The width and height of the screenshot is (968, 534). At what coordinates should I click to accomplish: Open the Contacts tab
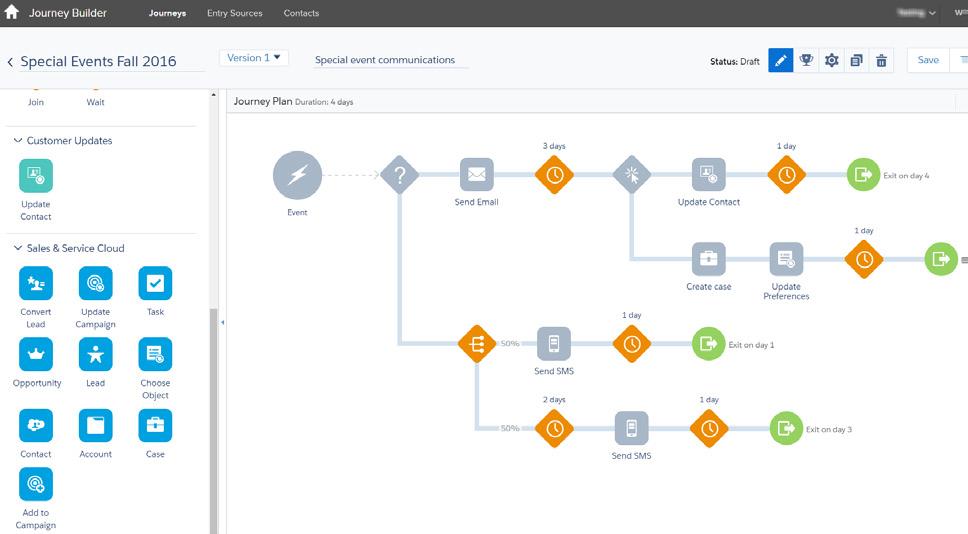301,13
